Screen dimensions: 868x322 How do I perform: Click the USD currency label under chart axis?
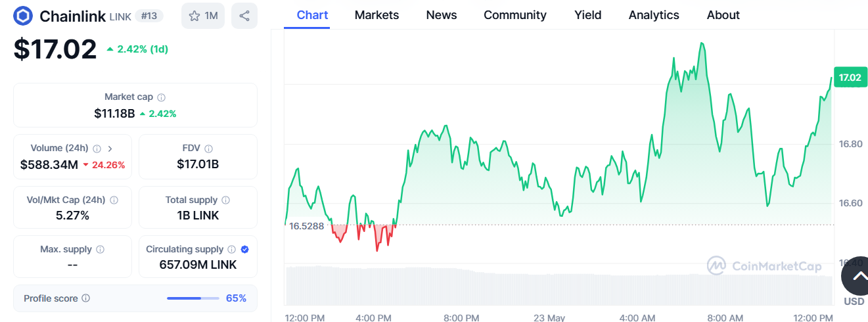[x=854, y=302]
